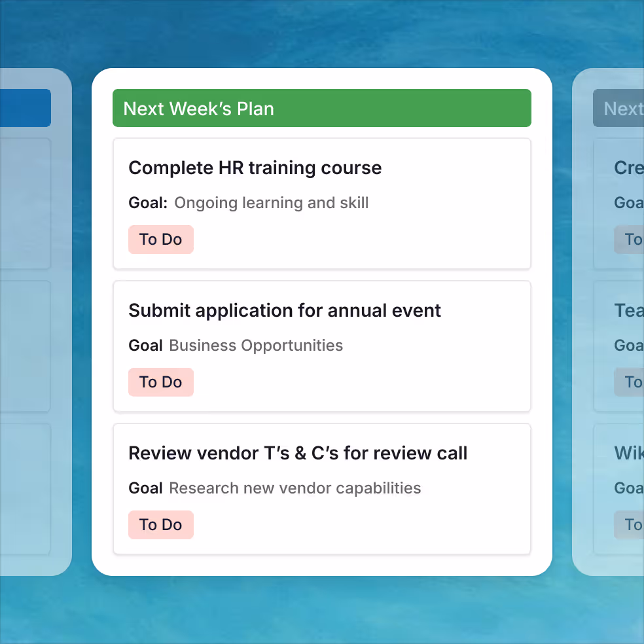The height and width of the screenshot is (644, 644).
Task: Click the To Do badge on HR training card
Action: click(161, 239)
